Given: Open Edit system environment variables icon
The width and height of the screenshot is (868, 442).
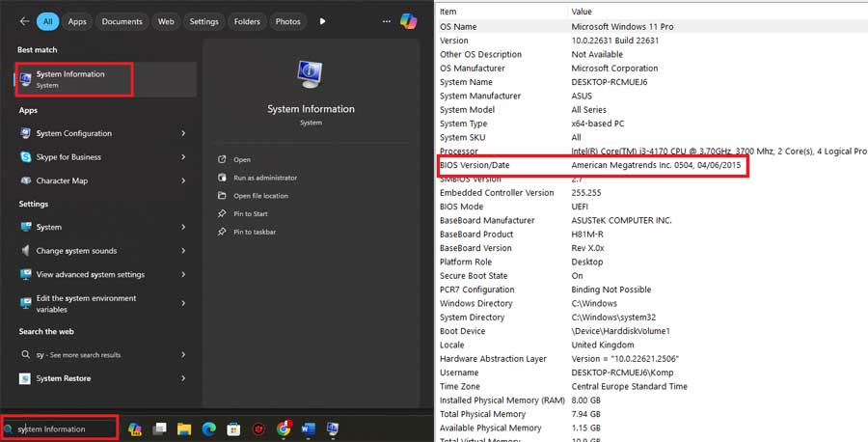Looking at the screenshot, I should [x=25, y=303].
